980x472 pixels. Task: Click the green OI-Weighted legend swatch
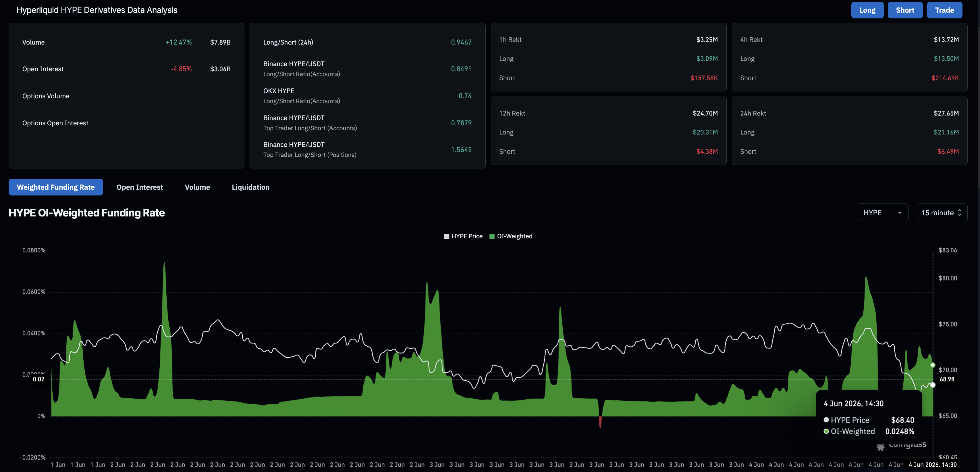492,236
